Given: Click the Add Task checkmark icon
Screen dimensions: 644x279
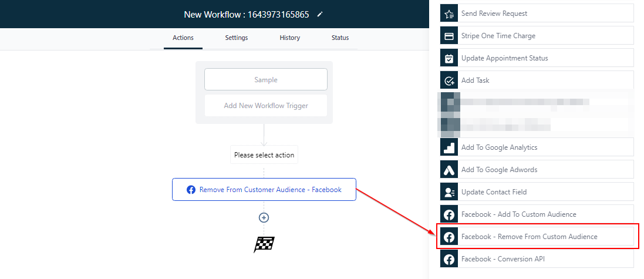Looking at the screenshot, I should pos(449,80).
